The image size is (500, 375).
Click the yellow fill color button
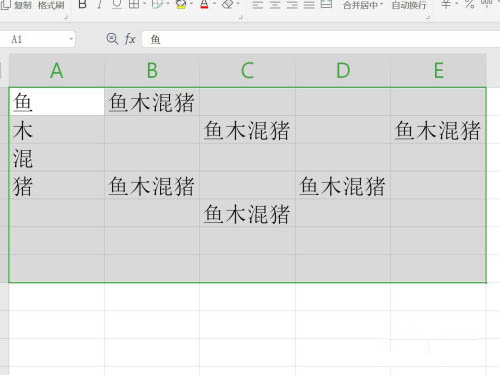(x=181, y=4)
